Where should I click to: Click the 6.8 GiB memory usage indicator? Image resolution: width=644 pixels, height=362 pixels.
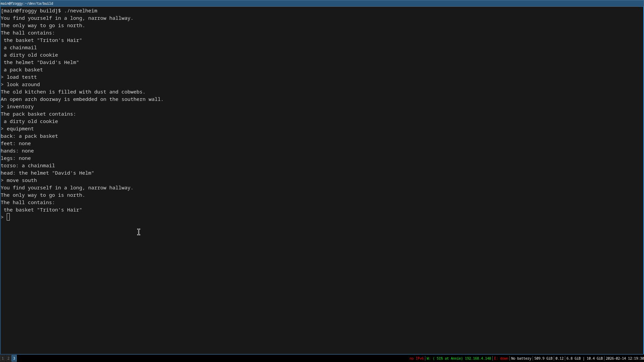(574, 359)
